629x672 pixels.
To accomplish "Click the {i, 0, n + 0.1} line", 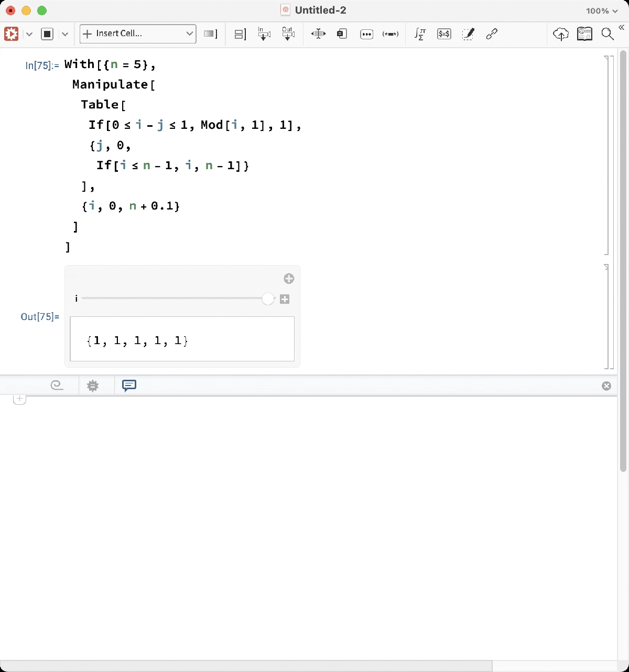I will click(131, 206).
